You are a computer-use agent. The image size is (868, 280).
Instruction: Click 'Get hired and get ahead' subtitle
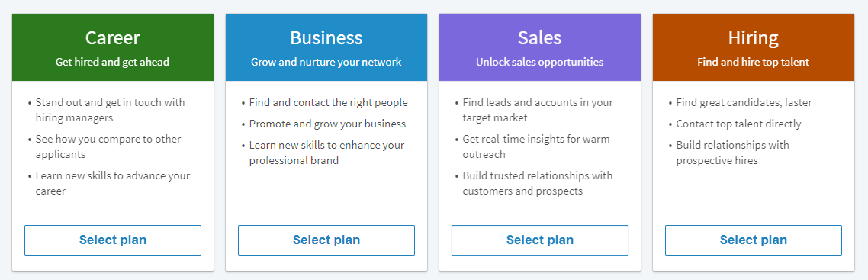[x=112, y=62]
